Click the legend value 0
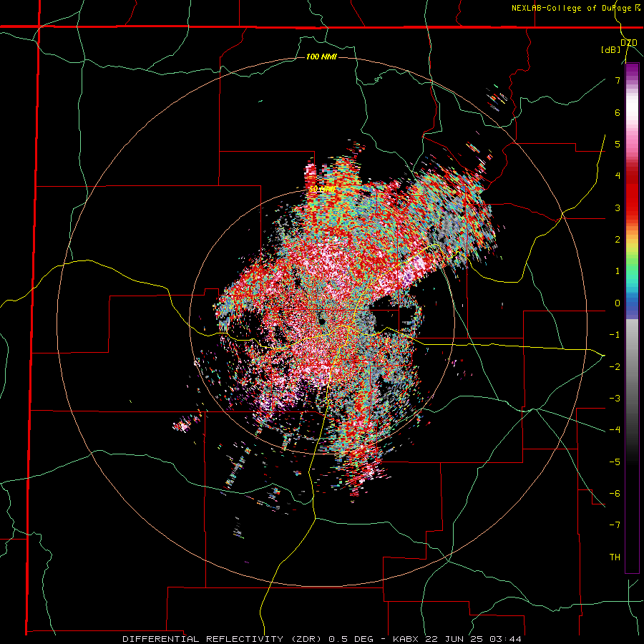The image size is (644, 644). [618, 303]
